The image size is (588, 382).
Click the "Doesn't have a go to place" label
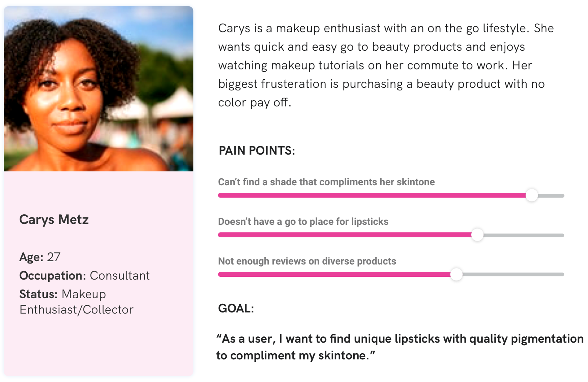coord(303,221)
